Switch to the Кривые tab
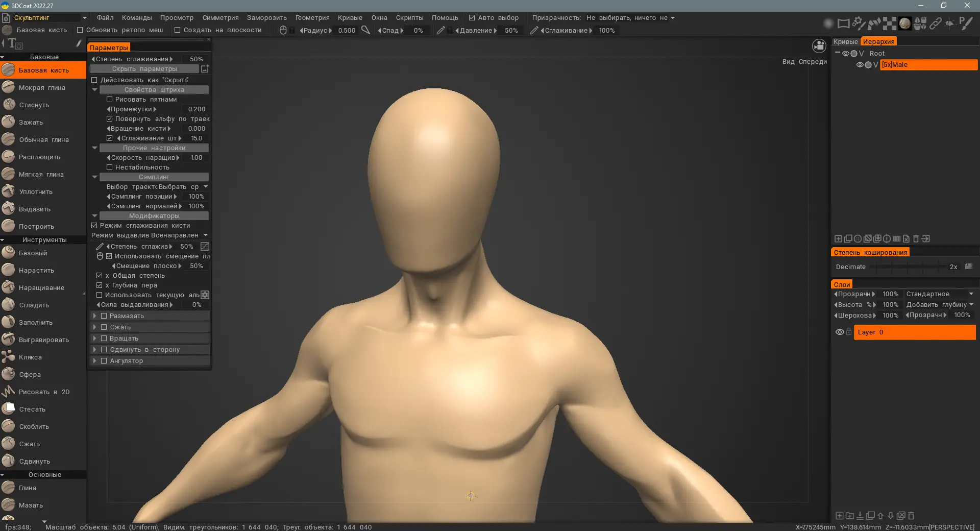Viewport: 980px width, 531px height. click(x=845, y=41)
